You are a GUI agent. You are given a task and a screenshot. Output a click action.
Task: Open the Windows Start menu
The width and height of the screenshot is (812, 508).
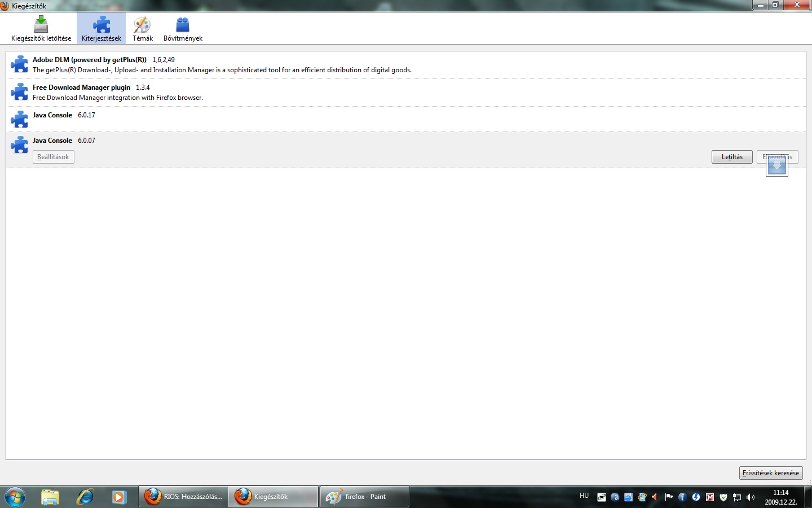pyautogui.click(x=15, y=497)
